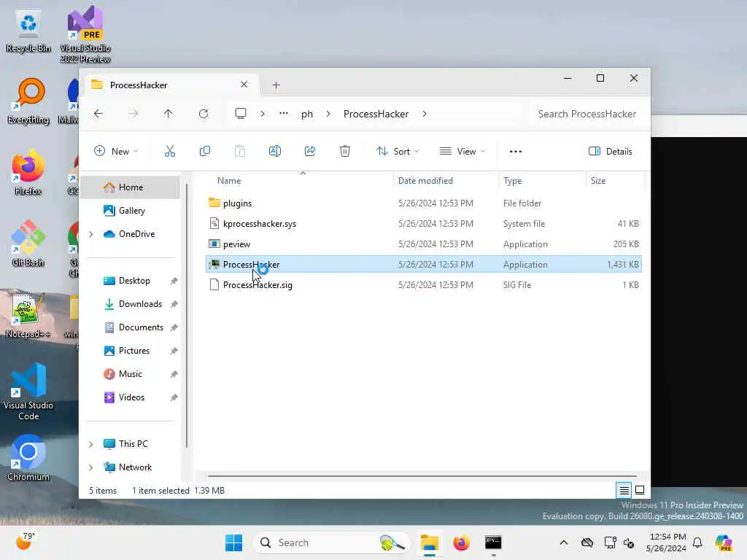Click Firefox on the taskbar
The width and height of the screenshot is (747, 560).
coord(461,542)
